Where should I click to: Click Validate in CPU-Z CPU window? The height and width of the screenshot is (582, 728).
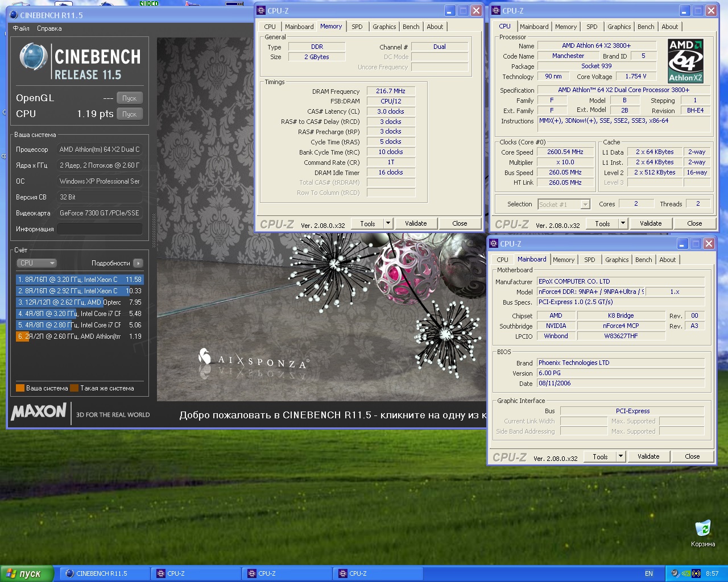point(651,223)
